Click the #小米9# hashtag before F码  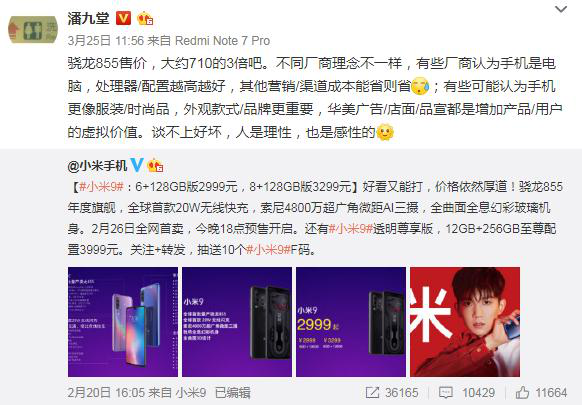268,250
